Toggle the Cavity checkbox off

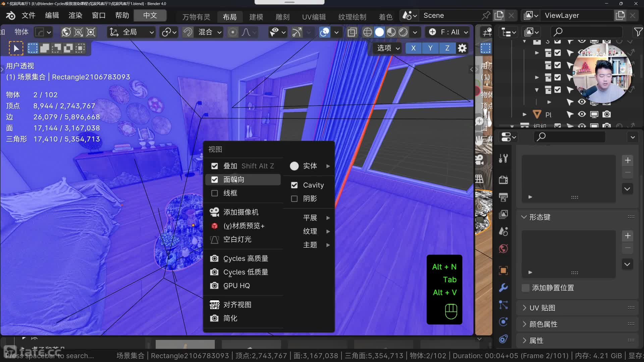(294, 185)
